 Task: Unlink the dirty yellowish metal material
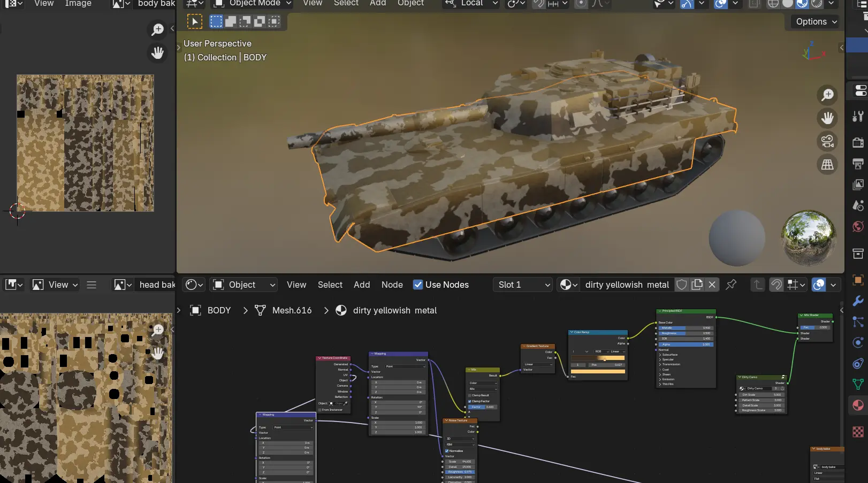(x=712, y=285)
